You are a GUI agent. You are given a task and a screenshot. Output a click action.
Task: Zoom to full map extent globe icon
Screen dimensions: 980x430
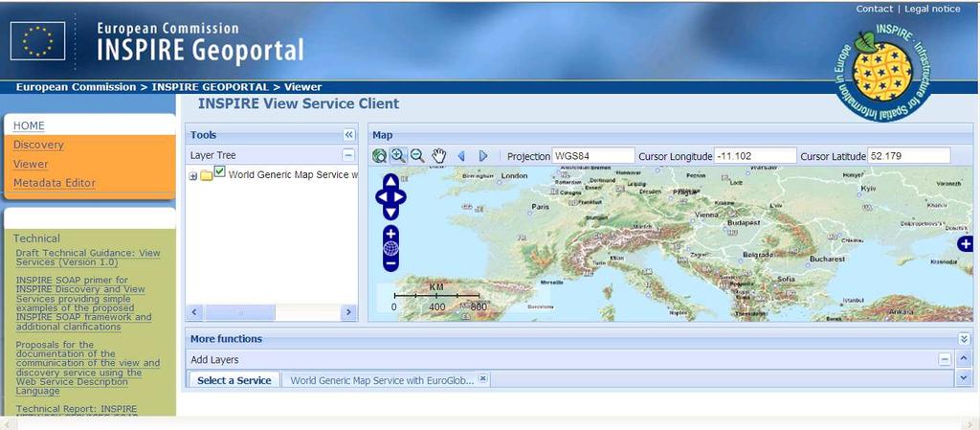(379, 156)
